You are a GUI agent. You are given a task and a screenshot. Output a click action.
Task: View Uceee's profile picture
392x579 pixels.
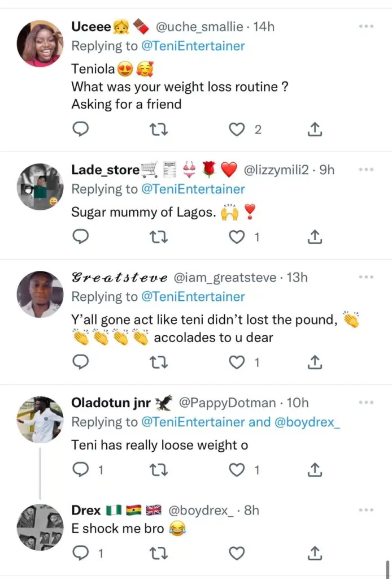coord(40,44)
